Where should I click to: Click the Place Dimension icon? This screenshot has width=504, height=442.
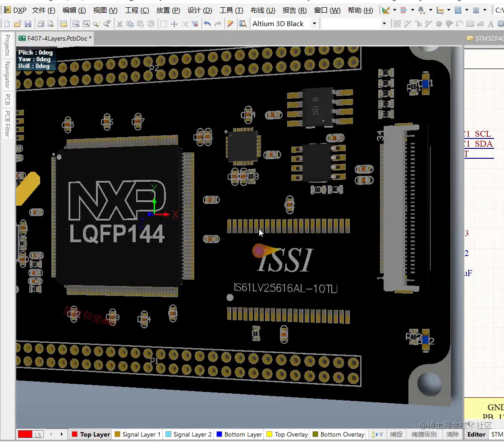[x=440, y=10]
